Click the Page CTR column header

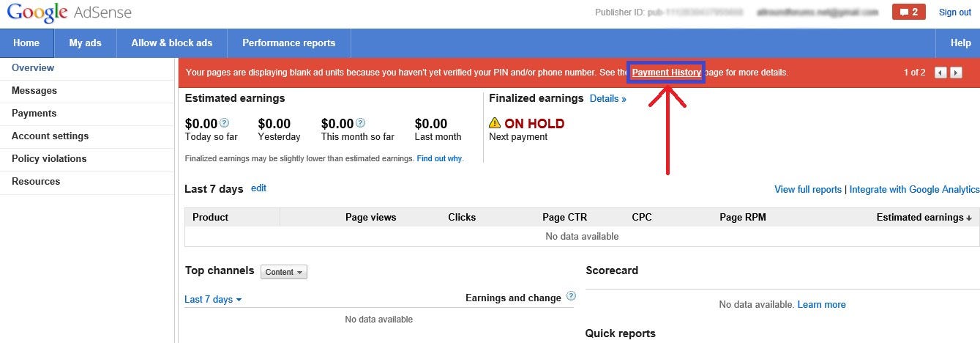tap(564, 217)
